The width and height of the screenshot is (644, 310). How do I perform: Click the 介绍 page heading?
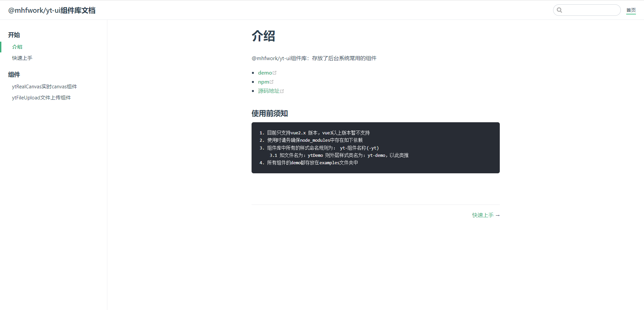pyautogui.click(x=263, y=36)
